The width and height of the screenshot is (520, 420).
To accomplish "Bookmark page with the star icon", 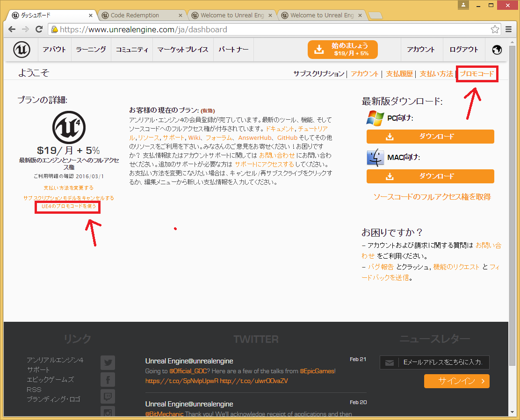I will coord(495,29).
